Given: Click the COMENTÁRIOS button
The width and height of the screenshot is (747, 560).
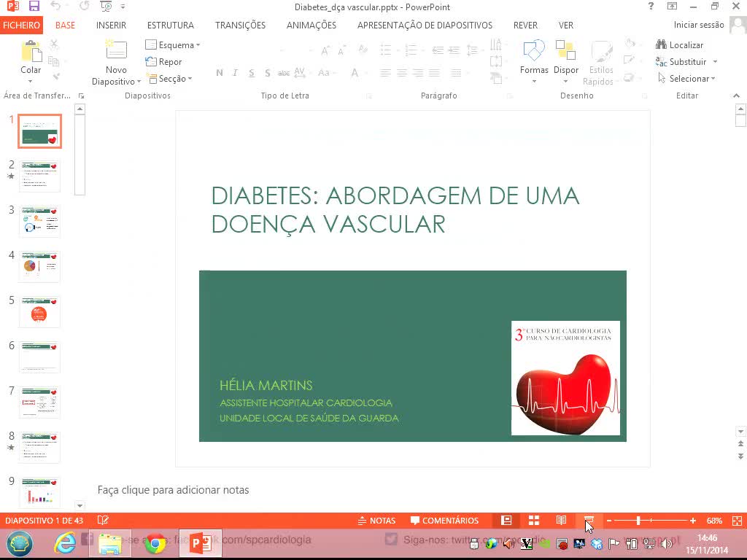Looking at the screenshot, I should pos(444,521).
